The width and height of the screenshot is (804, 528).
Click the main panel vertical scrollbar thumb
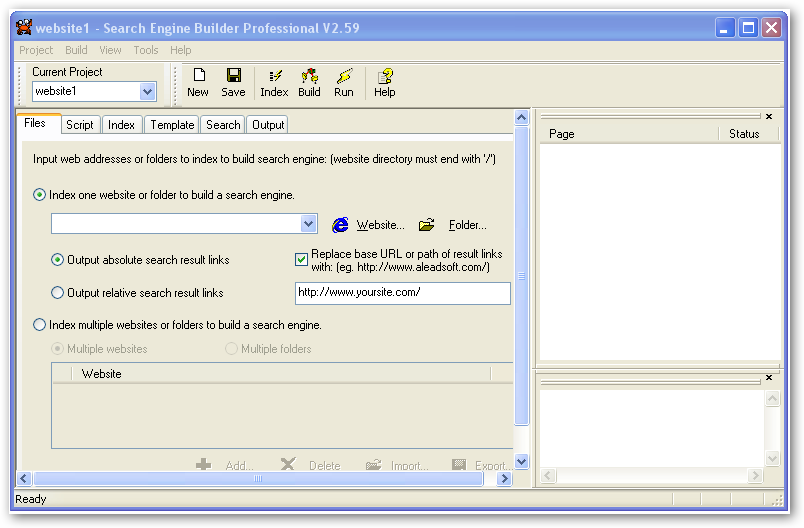click(x=521, y=276)
